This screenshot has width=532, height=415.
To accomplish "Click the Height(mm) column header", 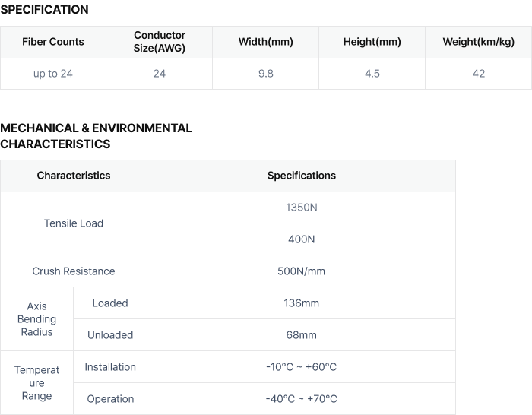I will [372, 42].
